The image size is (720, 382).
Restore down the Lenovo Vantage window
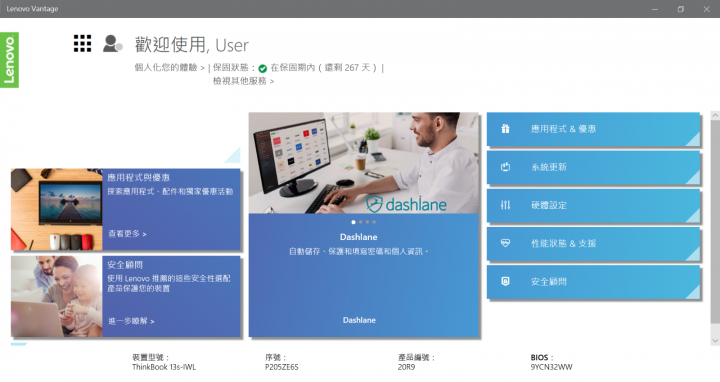[681, 9]
